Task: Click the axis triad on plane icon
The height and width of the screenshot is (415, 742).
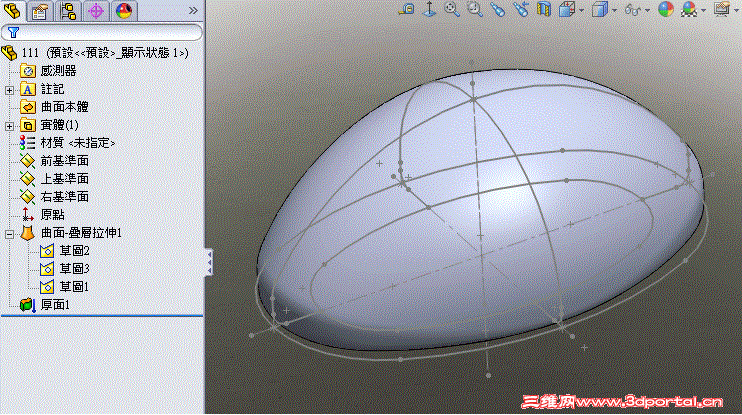Action: [x=429, y=9]
